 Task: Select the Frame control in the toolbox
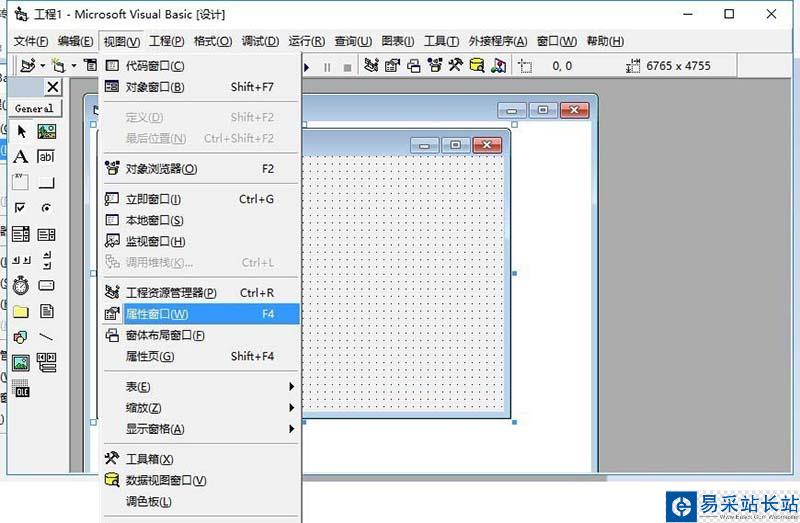coord(20,182)
